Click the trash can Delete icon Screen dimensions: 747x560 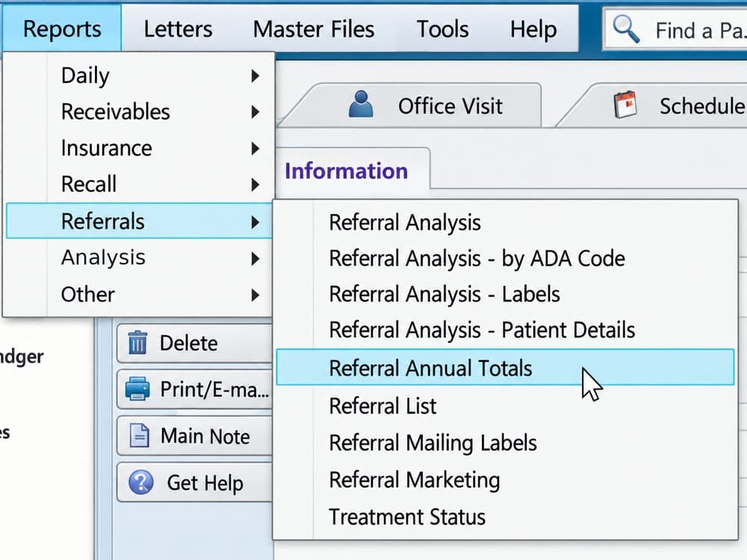click(137, 343)
